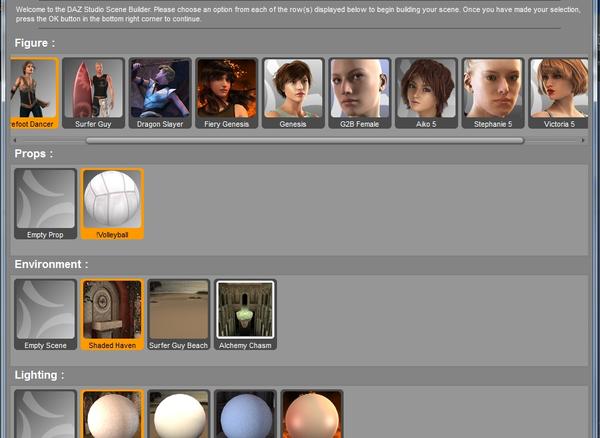Select the blue sphere lighting preset
600x438 pixels.
(245, 414)
